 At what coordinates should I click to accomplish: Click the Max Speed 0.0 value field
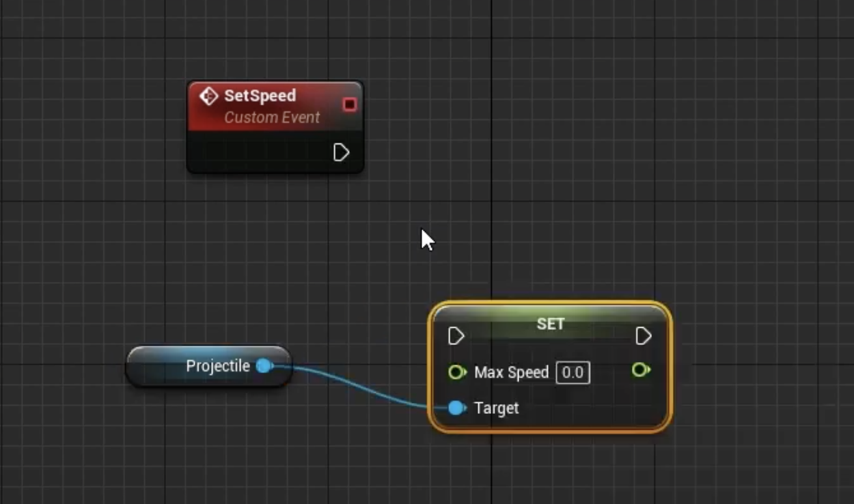tap(573, 372)
